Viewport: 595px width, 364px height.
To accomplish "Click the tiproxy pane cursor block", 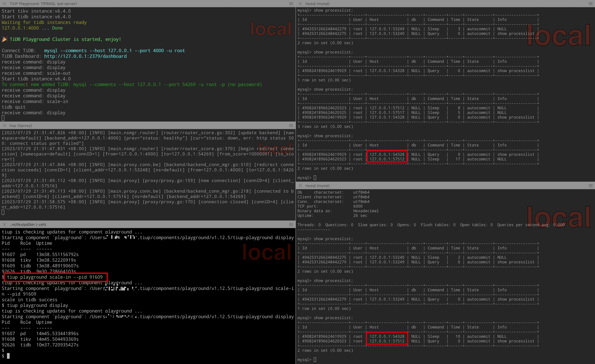I will tap(3, 212).
